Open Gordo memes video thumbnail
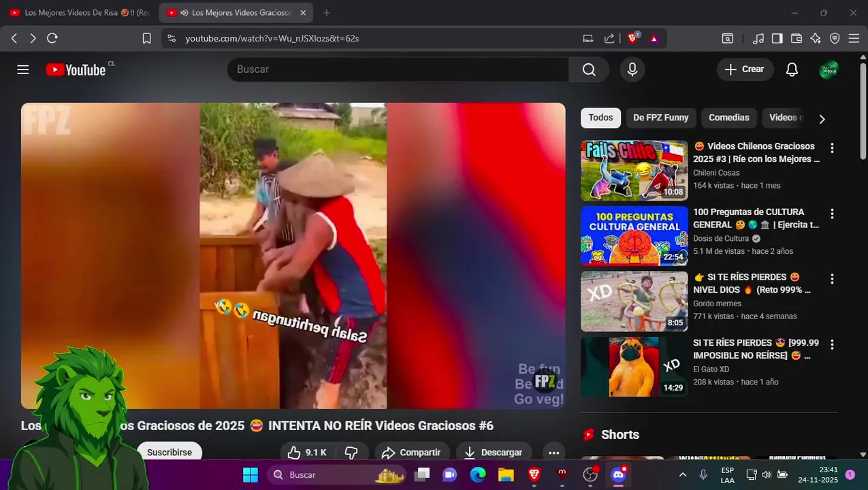Image resolution: width=868 pixels, height=490 pixels. pos(634,301)
